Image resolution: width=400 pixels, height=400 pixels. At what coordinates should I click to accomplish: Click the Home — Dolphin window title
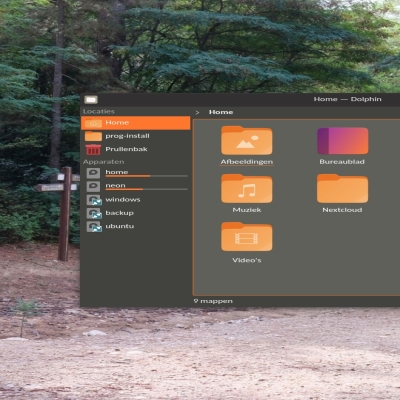point(347,99)
